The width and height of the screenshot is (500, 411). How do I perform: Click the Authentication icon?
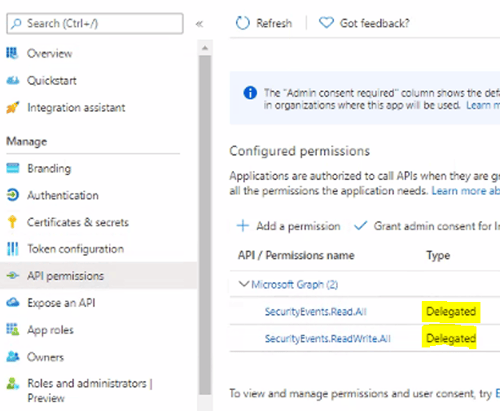pos(13,195)
